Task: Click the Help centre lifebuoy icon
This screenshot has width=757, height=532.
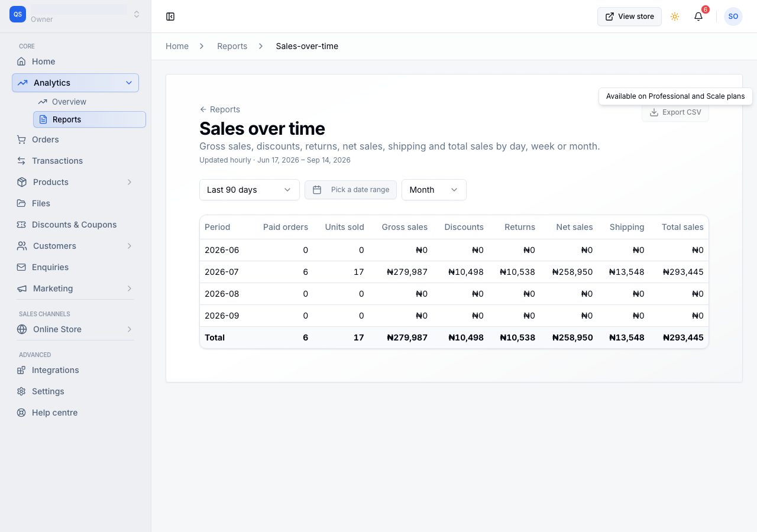Action: point(21,413)
